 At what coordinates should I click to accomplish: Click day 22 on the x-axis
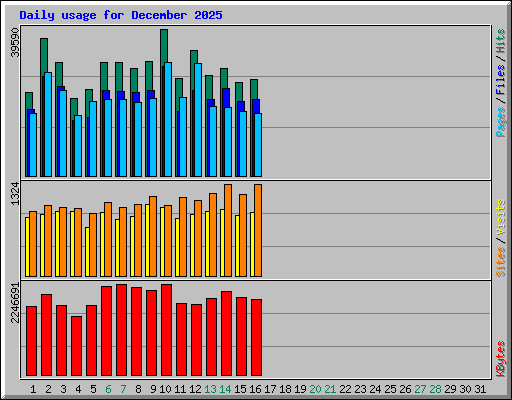(345, 389)
